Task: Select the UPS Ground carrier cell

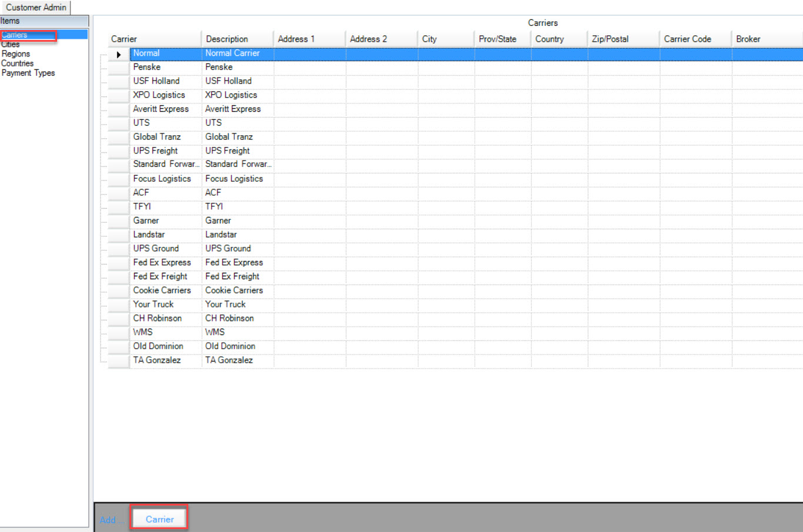Action: 166,249
